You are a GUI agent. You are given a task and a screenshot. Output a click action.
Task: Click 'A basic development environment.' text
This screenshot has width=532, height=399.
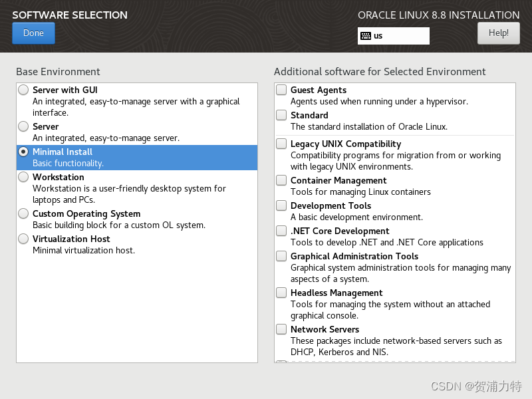tap(357, 217)
